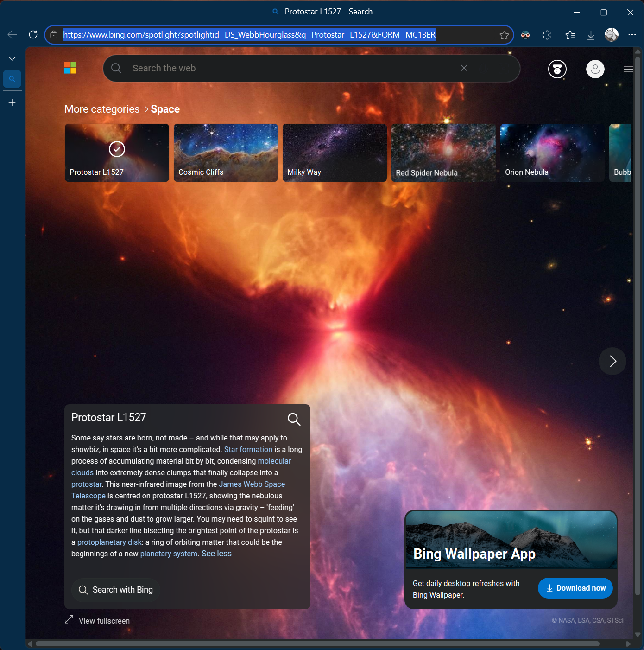Open the hamburger settings menu
Viewport: 644px width, 650px height.
[628, 69]
